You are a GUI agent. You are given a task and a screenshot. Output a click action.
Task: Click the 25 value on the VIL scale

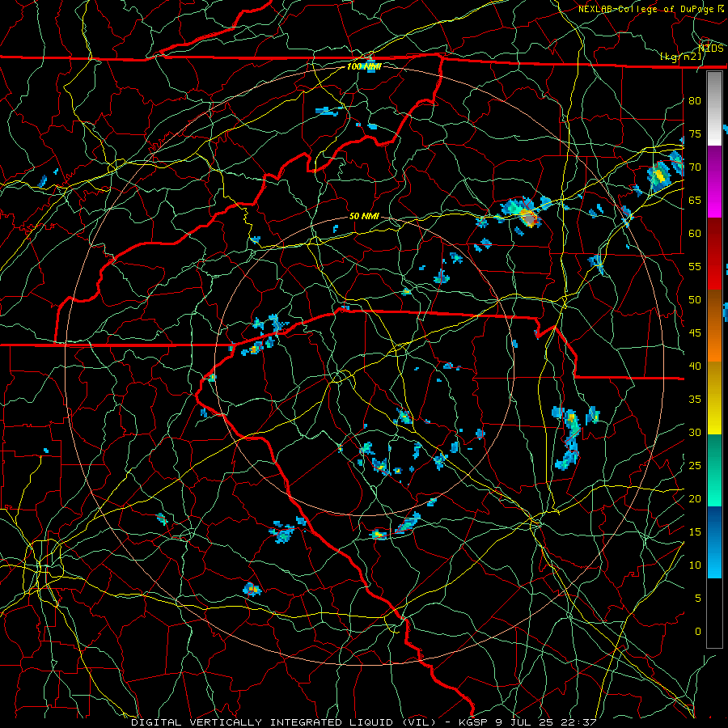[x=695, y=466]
